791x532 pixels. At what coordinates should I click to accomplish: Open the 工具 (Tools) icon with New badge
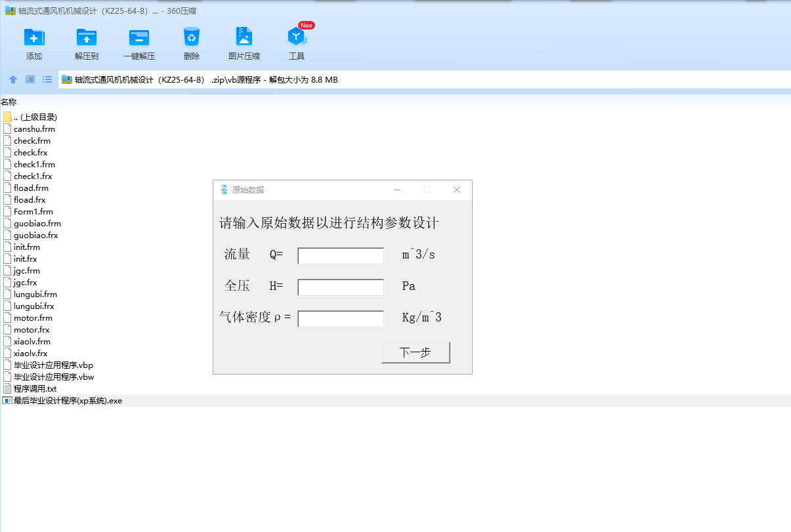pos(297,37)
